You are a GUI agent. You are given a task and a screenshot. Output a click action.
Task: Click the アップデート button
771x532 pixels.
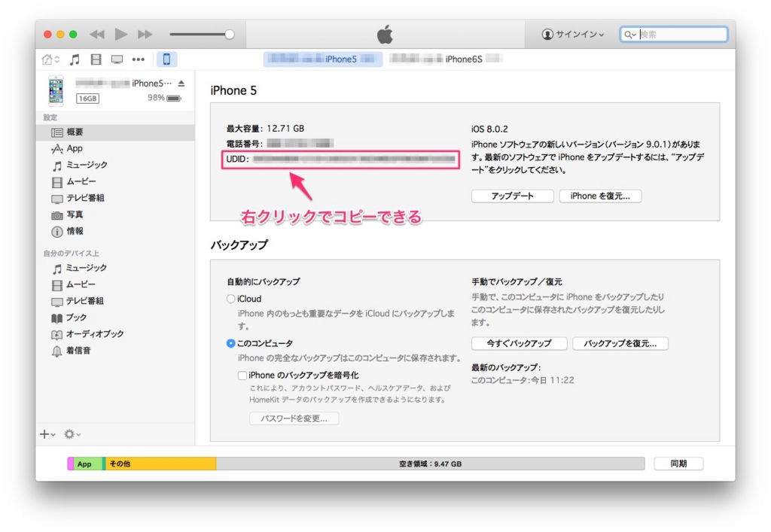(x=512, y=196)
